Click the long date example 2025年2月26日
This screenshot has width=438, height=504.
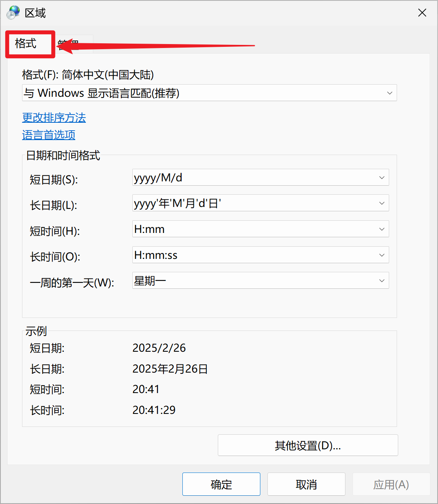click(170, 369)
